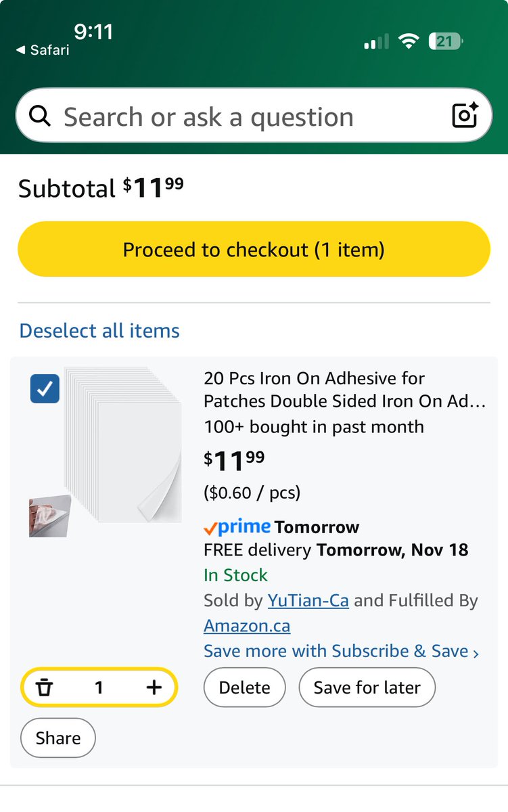Viewport: 508px width, 812px height.
Task: Open the YuTian-Ca seller link
Action: [308, 600]
